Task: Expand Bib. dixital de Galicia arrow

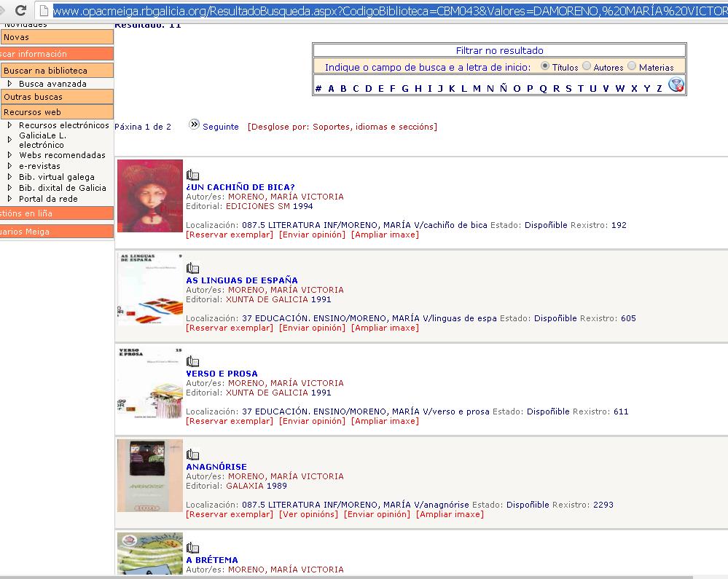Action: [x=9, y=187]
